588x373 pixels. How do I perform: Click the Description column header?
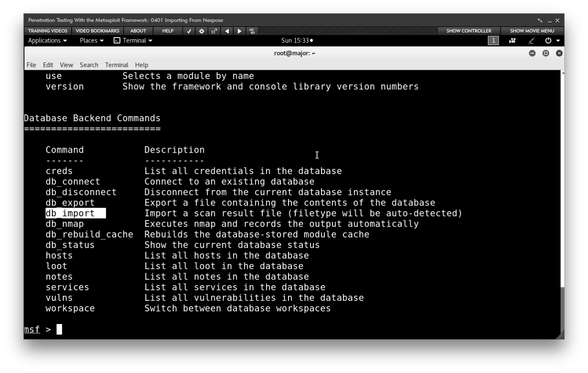(x=174, y=150)
